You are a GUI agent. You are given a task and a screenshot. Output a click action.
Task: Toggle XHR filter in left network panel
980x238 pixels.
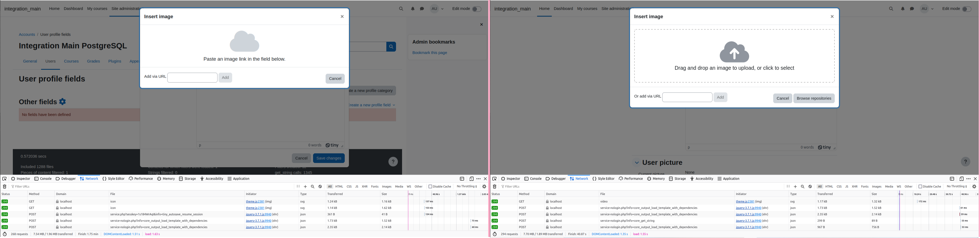click(x=364, y=187)
